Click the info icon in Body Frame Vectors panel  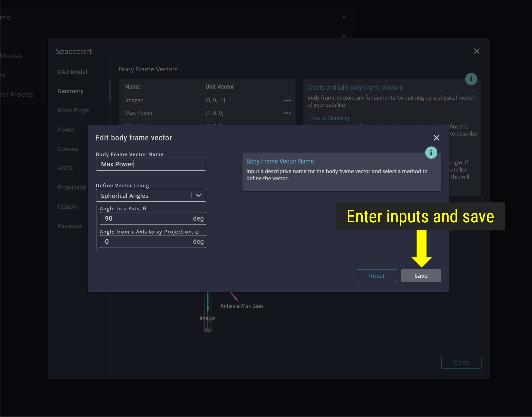(x=472, y=79)
